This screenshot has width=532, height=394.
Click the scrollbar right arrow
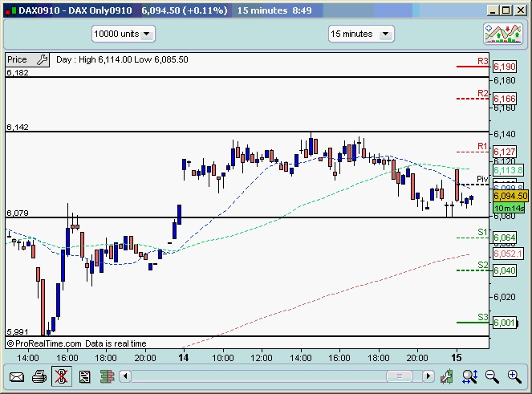pos(428,376)
